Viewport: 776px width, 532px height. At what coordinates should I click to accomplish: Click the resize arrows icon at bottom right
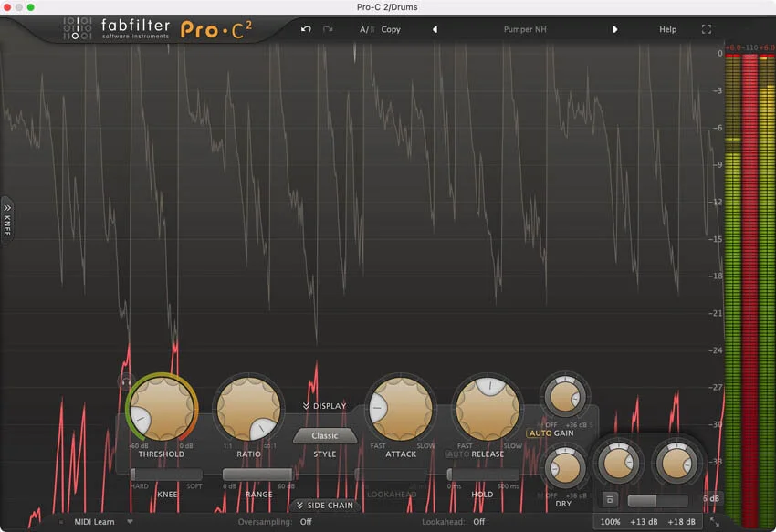click(x=714, y=522)
